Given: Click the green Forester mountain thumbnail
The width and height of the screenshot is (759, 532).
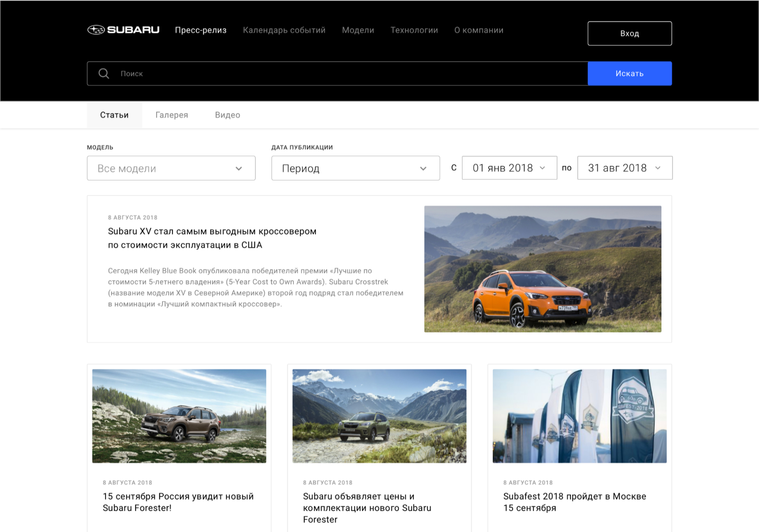Looking at the screenshot, I should [379, 416].
